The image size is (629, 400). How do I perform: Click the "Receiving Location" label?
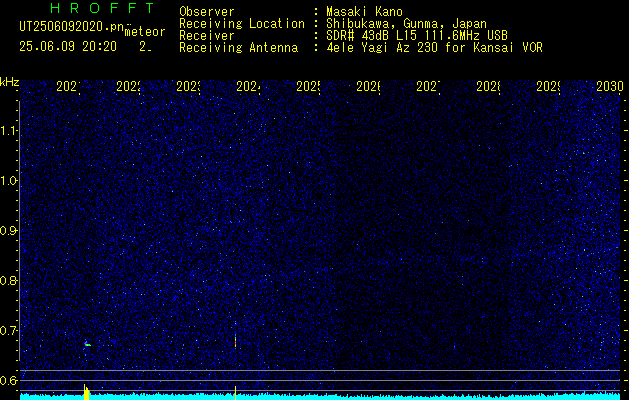point(242,24)
